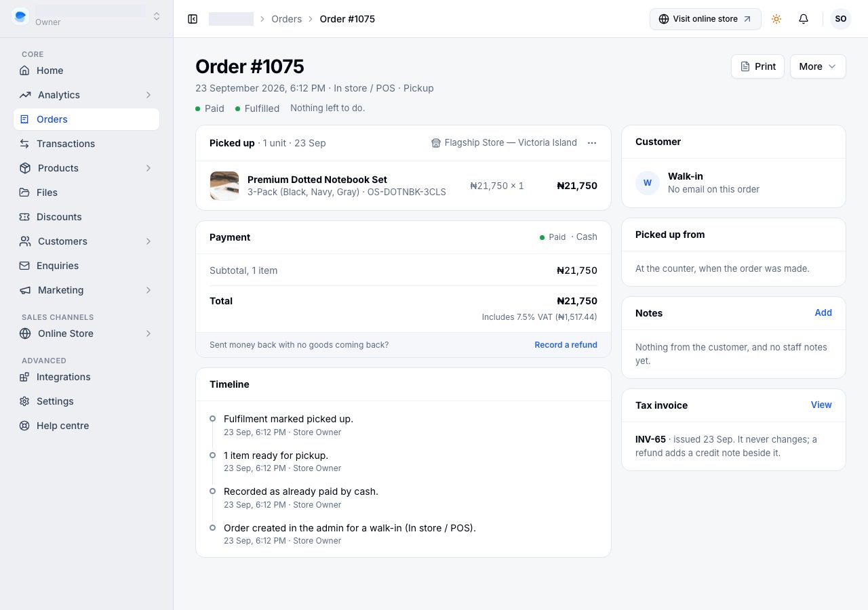Screen dimensions: 868x610
Task: Click the Settings gear icon
Action: click(x=24, y=401)
